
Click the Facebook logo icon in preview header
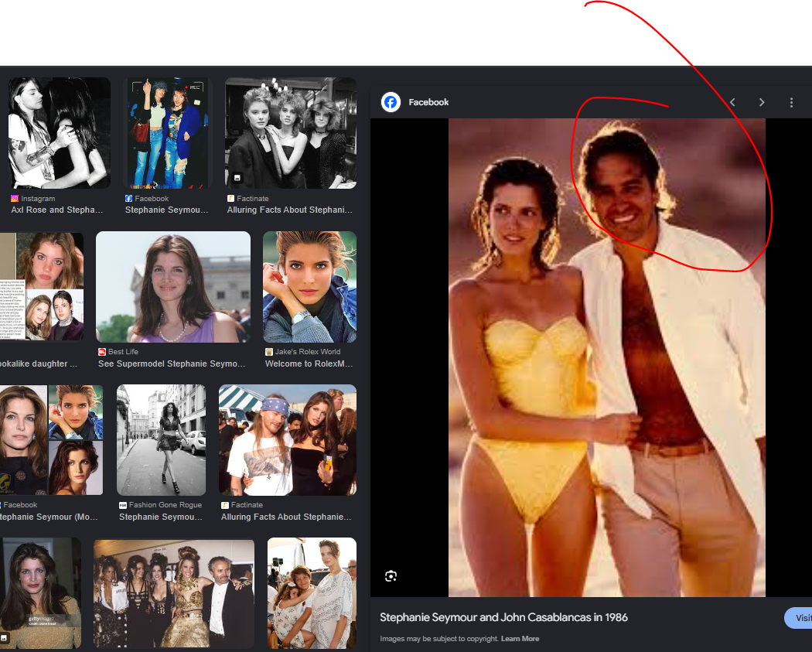pos(391,102)
